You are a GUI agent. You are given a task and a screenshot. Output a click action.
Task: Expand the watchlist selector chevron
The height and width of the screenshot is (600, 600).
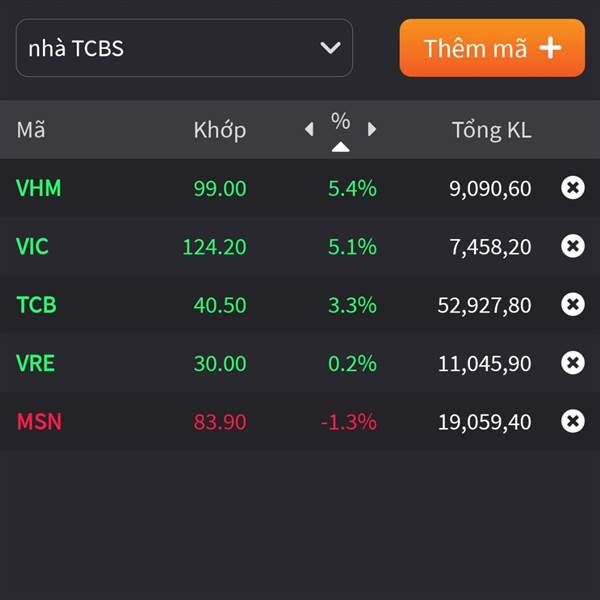(330, 48)
